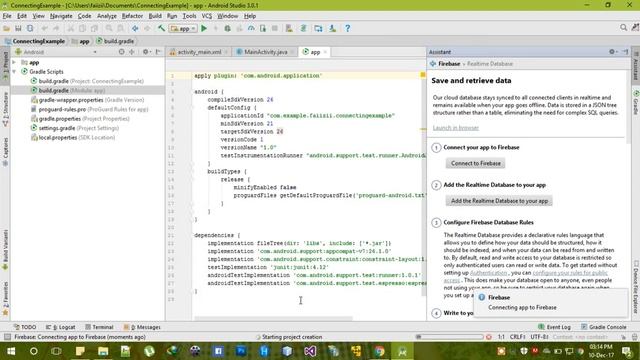
Task: Open the Logcat tool window
Action: tap(60, 327)
